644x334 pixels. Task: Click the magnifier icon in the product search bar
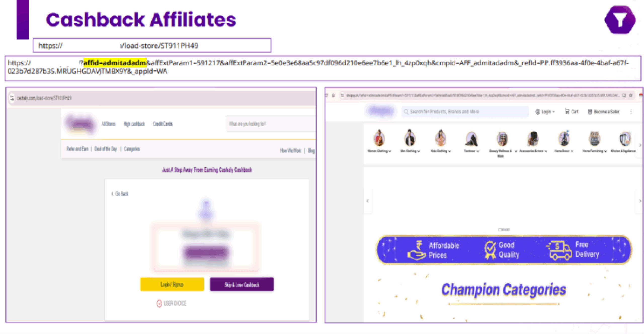point(406,112)
